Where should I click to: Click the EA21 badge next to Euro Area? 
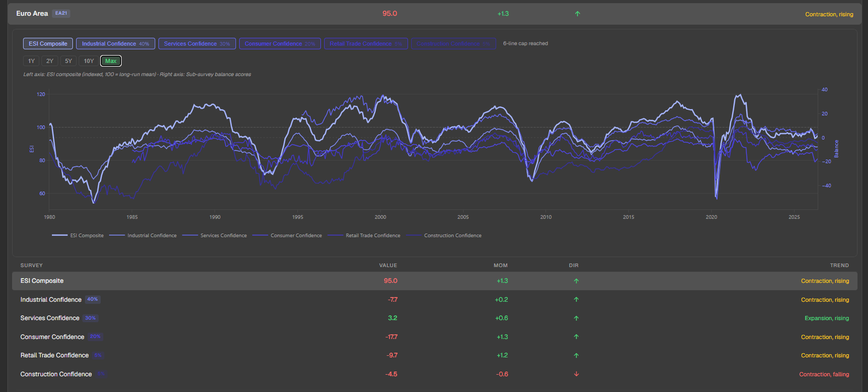[61, 14]
